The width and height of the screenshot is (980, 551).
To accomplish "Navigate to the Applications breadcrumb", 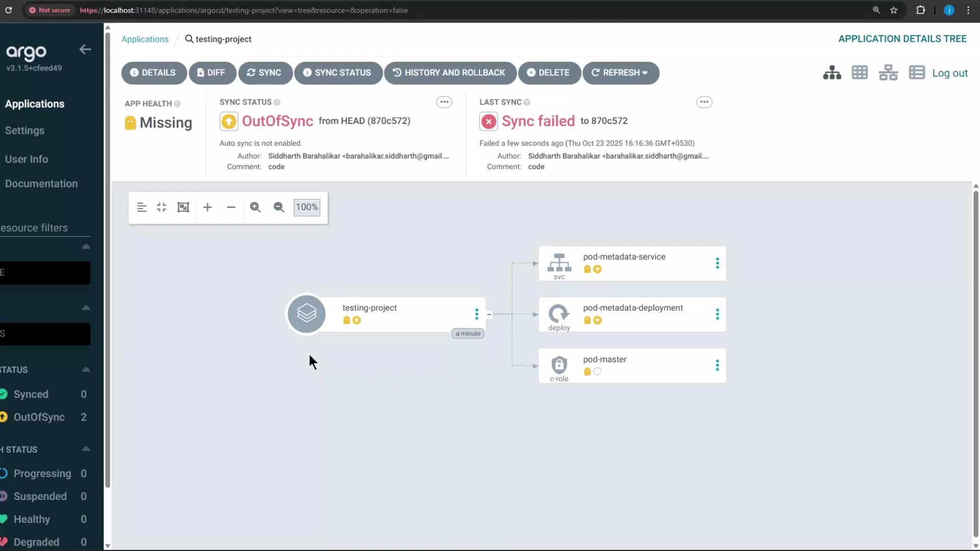I will click(144, 39).
